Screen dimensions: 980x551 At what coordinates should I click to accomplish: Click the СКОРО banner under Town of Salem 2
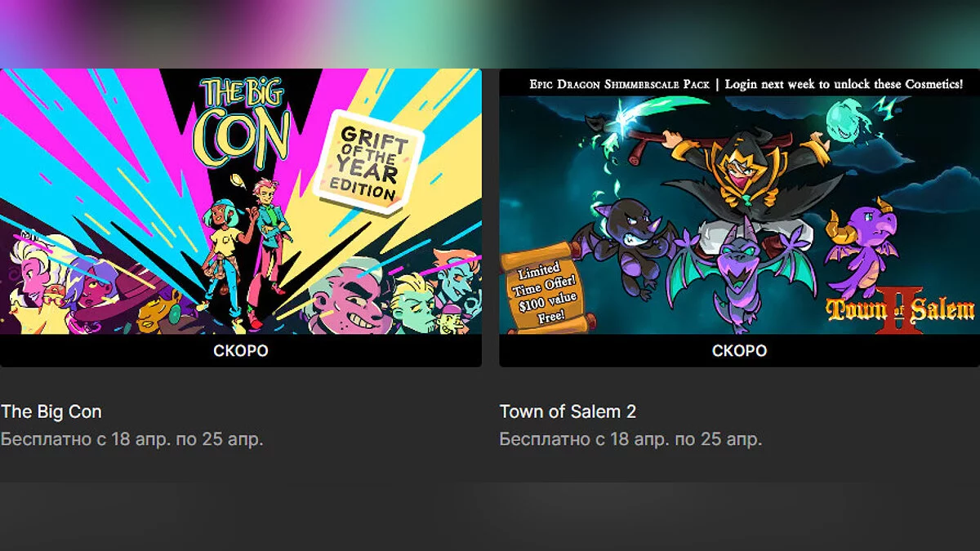pos(739,351)
